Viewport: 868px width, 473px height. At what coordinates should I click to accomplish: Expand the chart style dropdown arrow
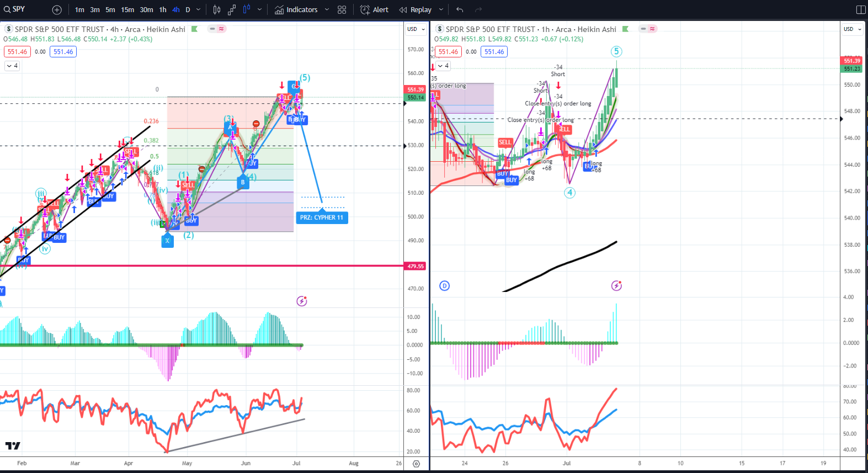click(259, 10)
